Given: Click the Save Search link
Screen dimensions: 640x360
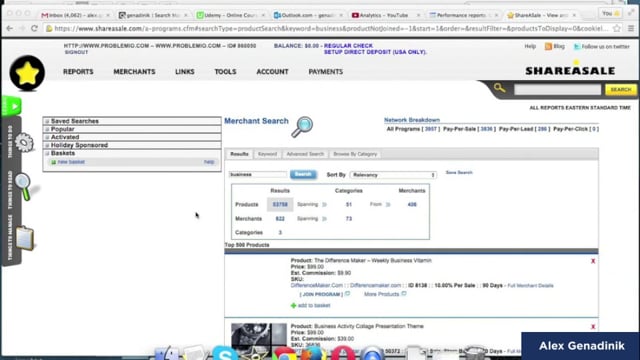Looking at the screenshot, I should click(x=459, y=173).
